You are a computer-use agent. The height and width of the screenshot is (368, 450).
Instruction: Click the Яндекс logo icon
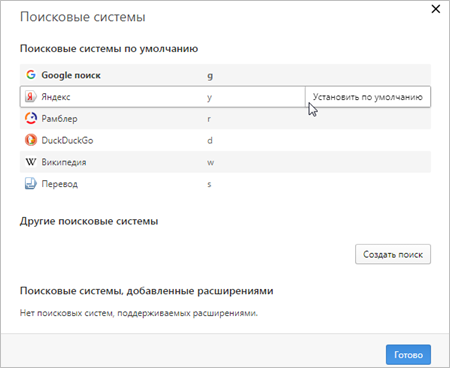click(x=31, y=97)
